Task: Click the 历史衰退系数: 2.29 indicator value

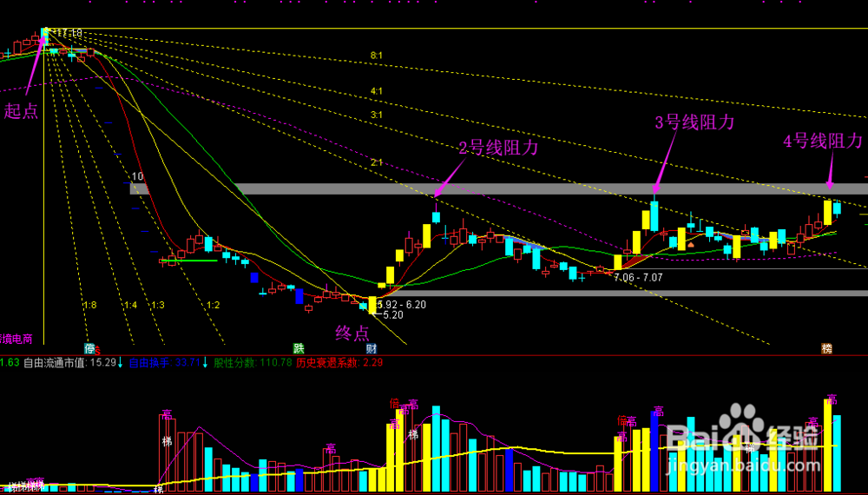Action: pyautogui.click(x=339, y=363)
